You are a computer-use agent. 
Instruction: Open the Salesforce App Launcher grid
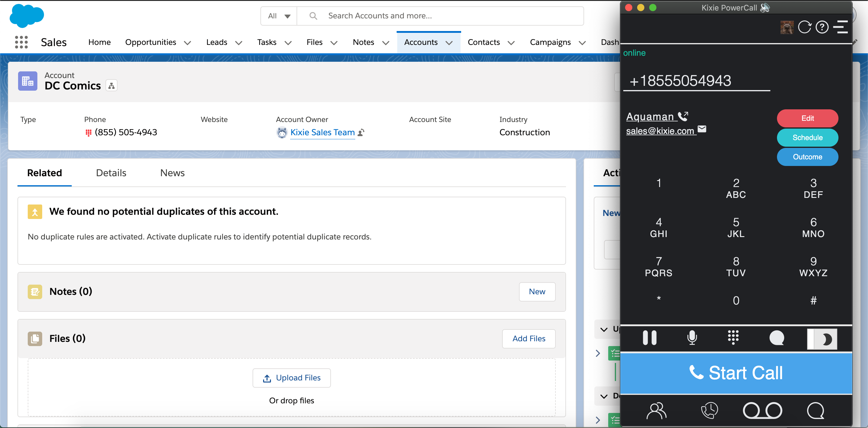[x=21, y=42]
